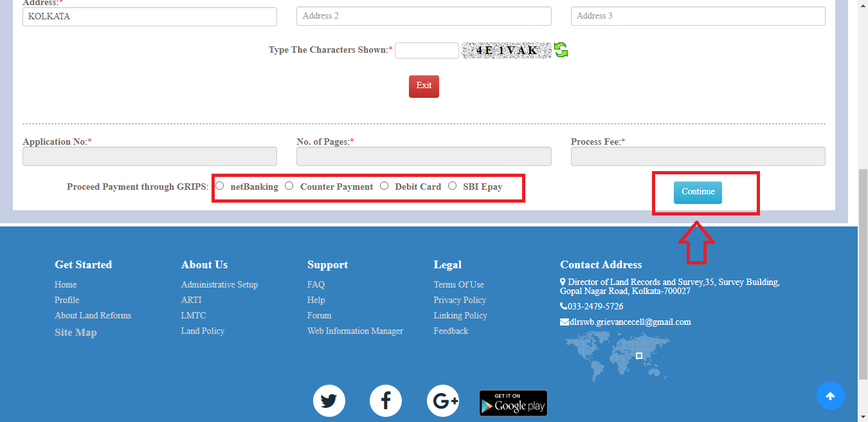Image resolution: width=868 pixels, height=422 pixels.
Task: Click the page vertical scrollbar thumb
Action: pyautogui.click(x=863, y=275)
